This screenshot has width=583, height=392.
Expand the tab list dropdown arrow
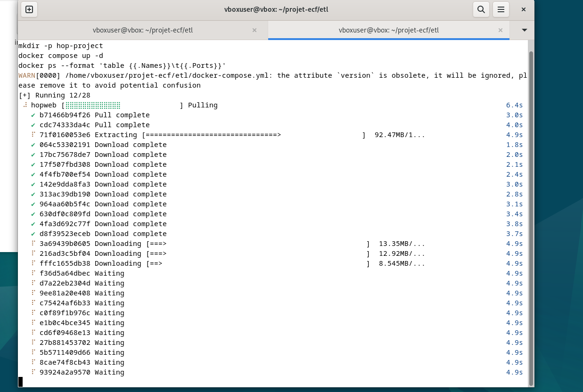[x=524, y=30]
